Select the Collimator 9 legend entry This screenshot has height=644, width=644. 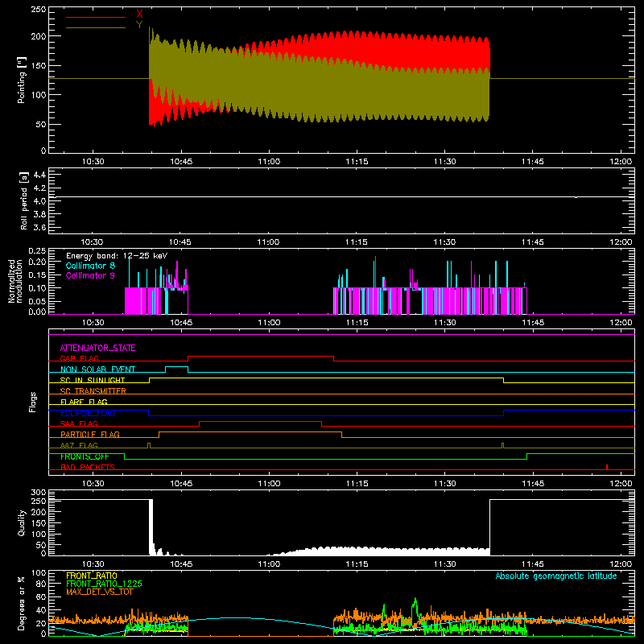[x=90, y=275]
